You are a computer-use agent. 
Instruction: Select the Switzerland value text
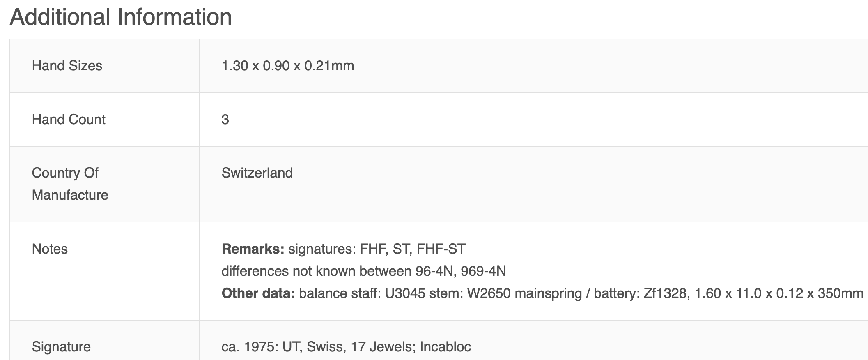(x=257, y=173)
